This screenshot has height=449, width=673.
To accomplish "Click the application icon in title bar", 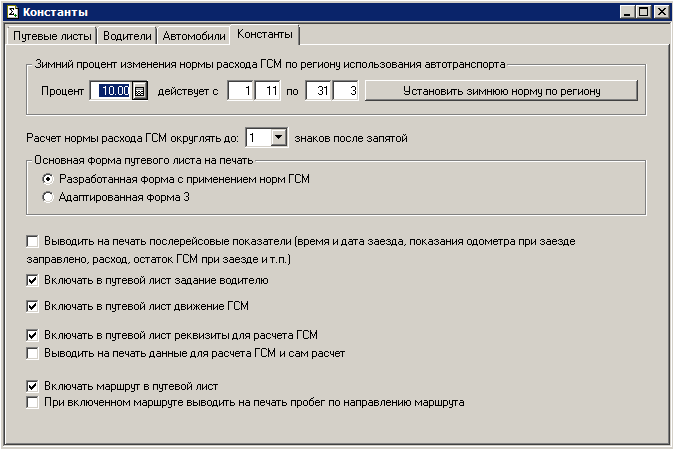I will [12, 12].
